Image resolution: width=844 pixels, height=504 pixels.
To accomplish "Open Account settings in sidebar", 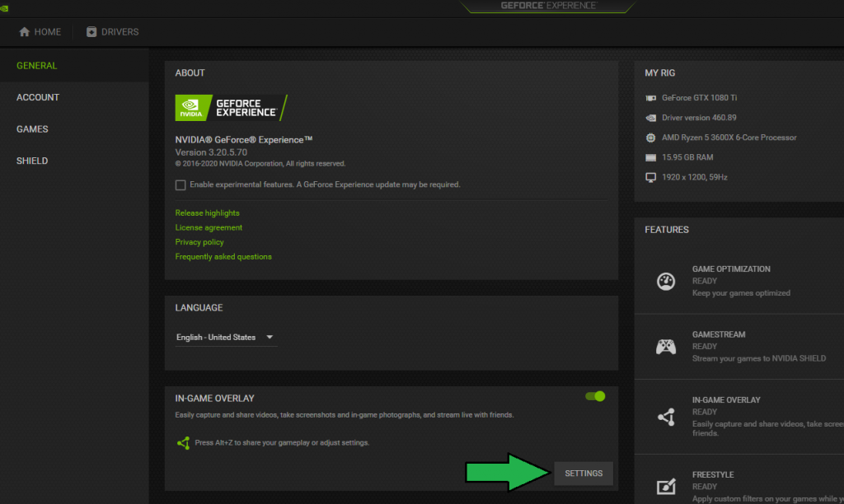I will click(38, 97).
